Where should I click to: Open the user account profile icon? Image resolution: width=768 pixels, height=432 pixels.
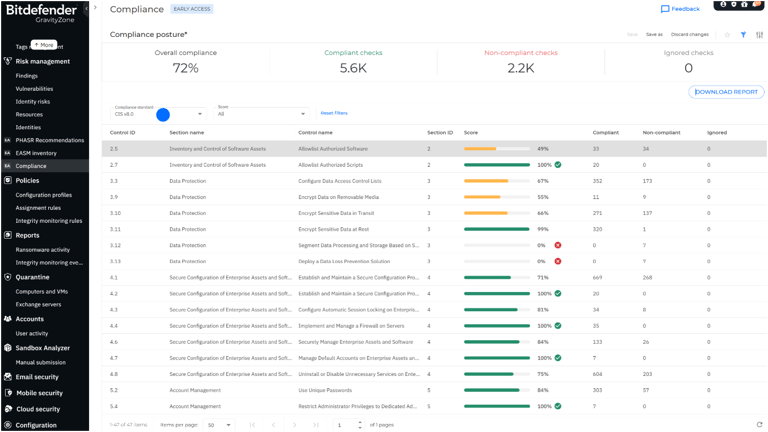(723, 5)
